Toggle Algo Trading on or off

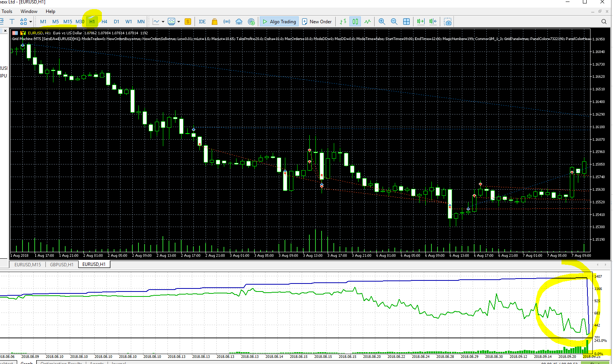coord(280,22)
